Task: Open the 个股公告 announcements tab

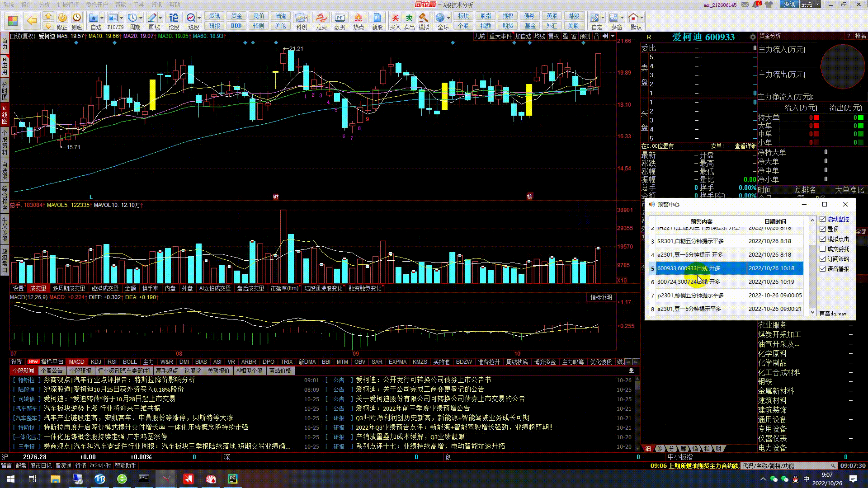Action: 52,371
